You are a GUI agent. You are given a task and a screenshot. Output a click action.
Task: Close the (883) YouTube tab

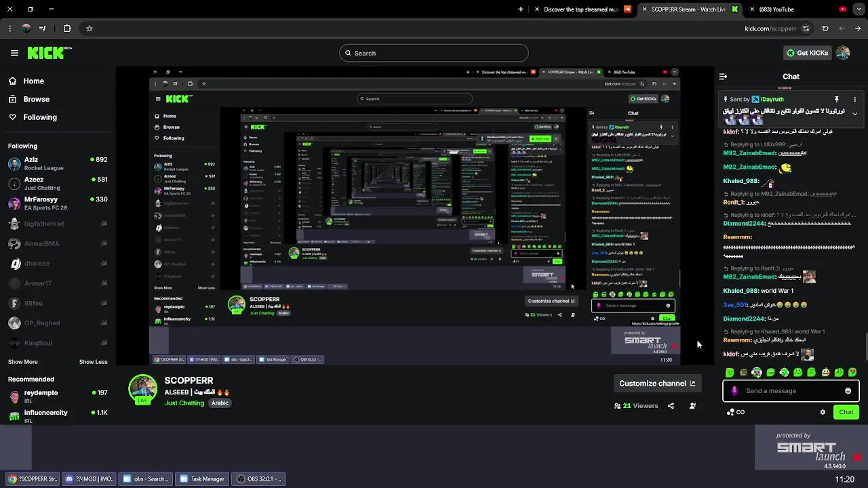click(x=752, y=9)
